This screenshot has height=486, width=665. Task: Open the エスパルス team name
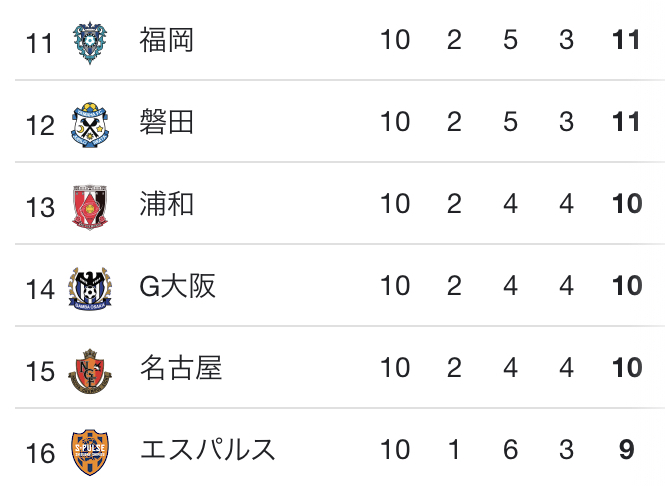[x=208, y=450]
